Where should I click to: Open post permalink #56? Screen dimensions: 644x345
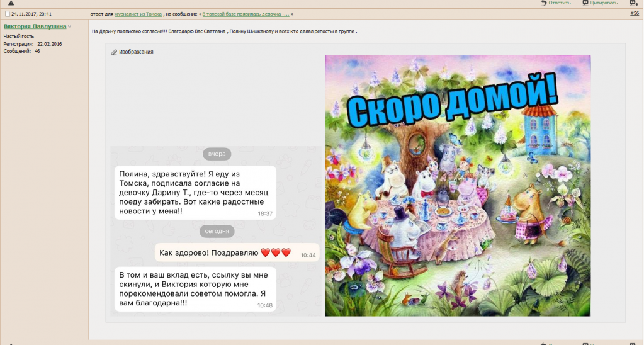tap(634, 14)
